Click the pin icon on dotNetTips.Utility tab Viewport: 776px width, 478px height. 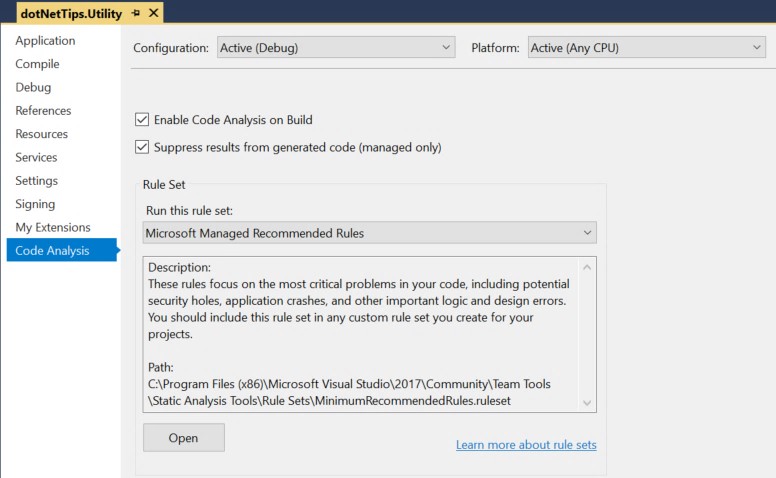click(x=135, y=14)
